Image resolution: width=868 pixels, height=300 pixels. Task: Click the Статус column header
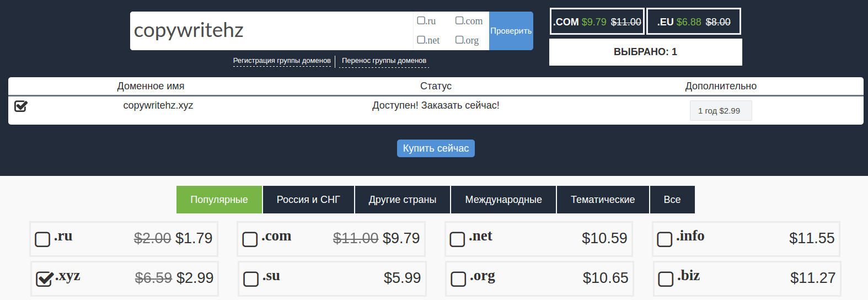point(436,86)
